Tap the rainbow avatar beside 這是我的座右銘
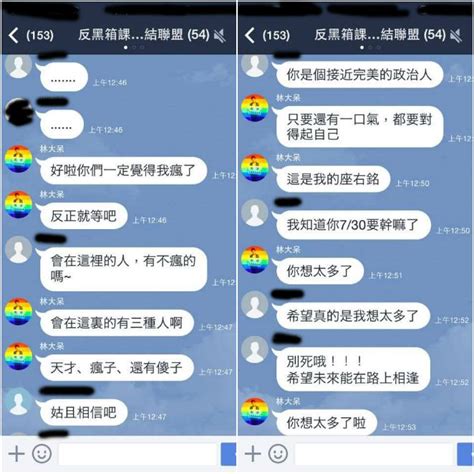Viewport: 474px width, 474px height. (255, 168)
